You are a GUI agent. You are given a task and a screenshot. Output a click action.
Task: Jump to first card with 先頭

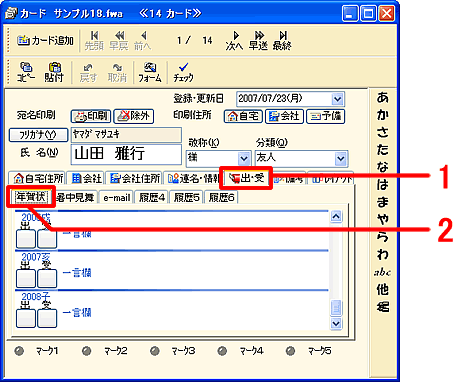94,41
